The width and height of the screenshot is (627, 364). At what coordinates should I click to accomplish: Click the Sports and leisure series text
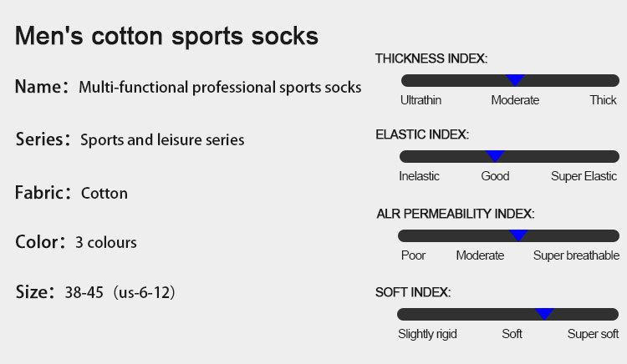162,140
